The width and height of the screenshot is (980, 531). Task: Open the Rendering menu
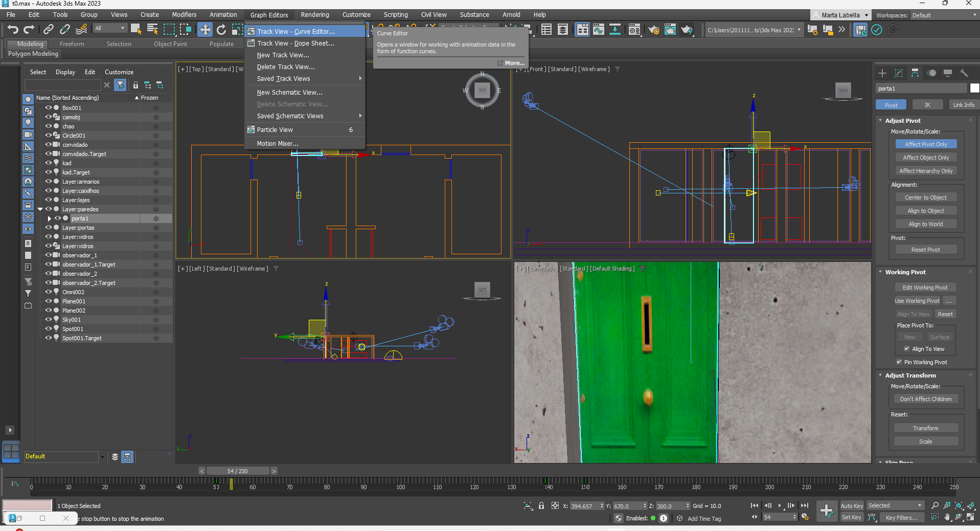pos(314,15)
